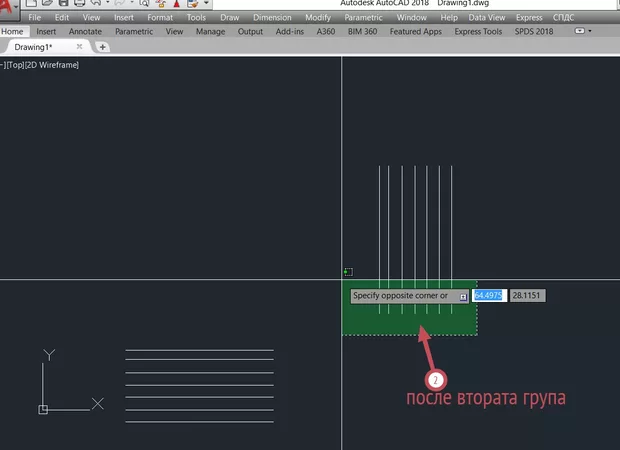This screenshot has width=620, height=450.
Task: Open the Undo history dropdown arrow
Action: point(108,3)
